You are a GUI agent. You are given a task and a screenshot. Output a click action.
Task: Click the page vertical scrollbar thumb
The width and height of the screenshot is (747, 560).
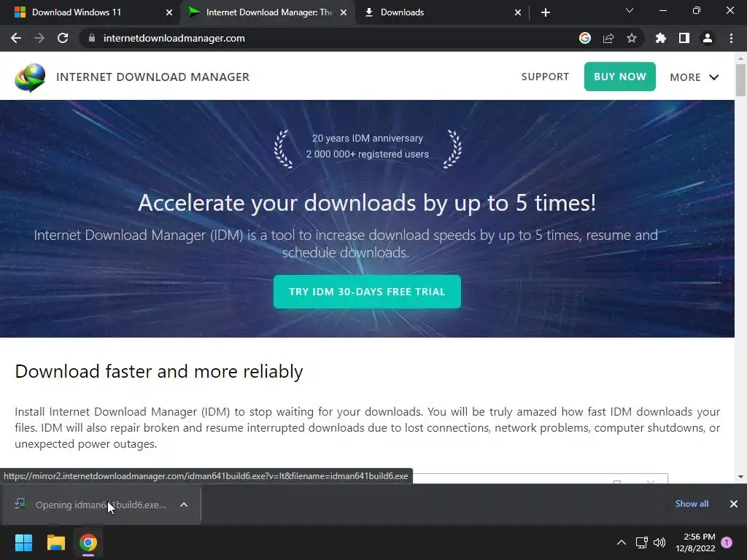pos(740,80)
